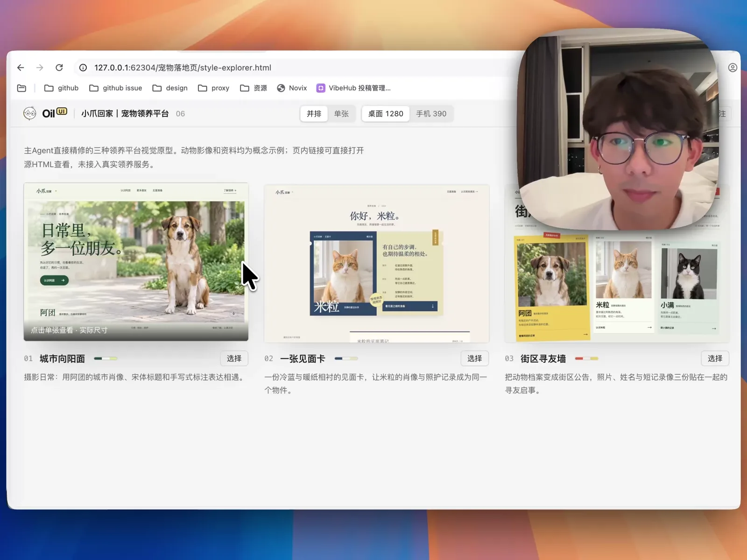Open the VibeHub 投稿管理 bookmark
Screen dimensions: 747x560
pos(353,88)
